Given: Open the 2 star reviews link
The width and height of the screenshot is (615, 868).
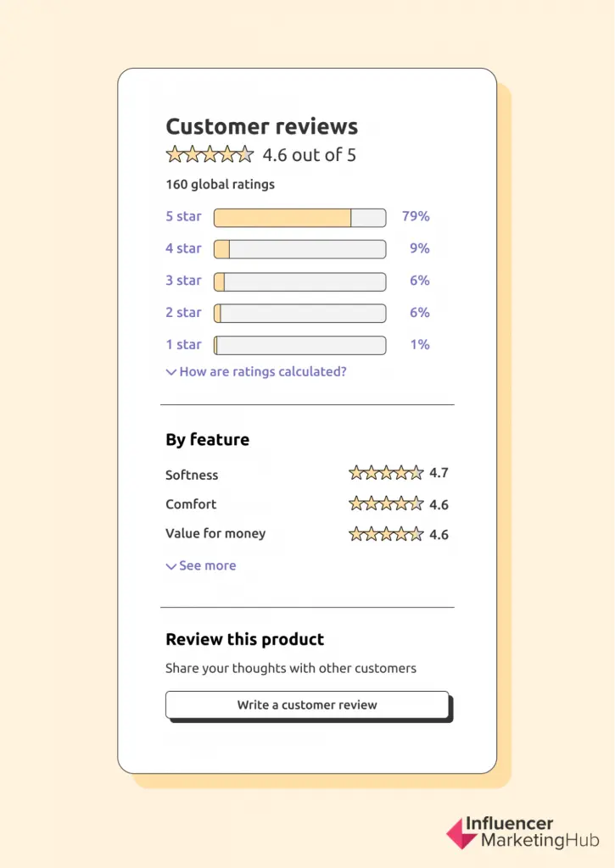Looking at the screenshot, I should pos(183,313).
